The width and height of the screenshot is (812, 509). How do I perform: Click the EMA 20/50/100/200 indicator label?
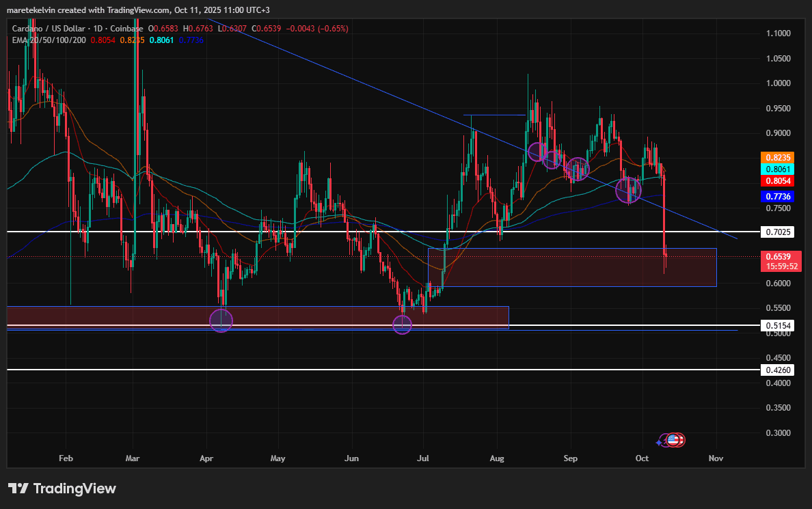49,40
